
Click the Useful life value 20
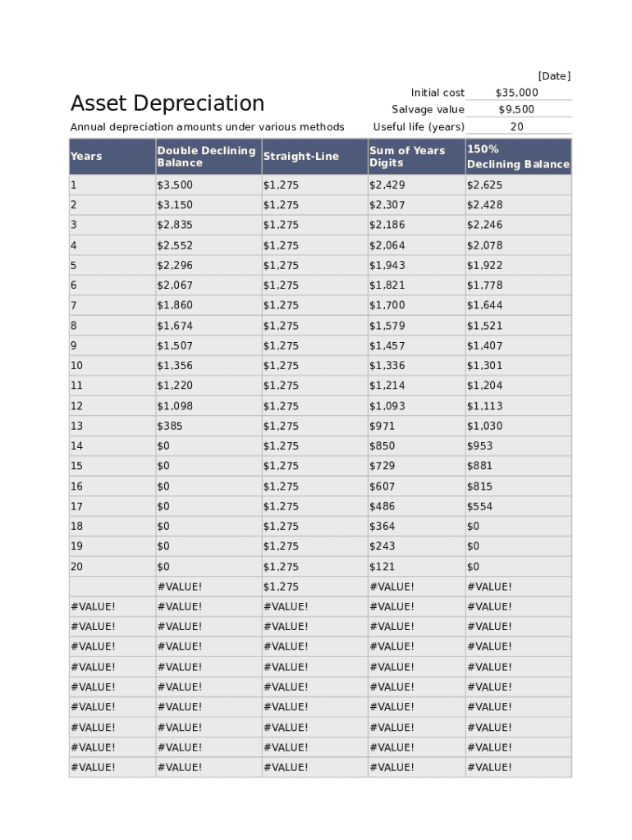point(517,127)
